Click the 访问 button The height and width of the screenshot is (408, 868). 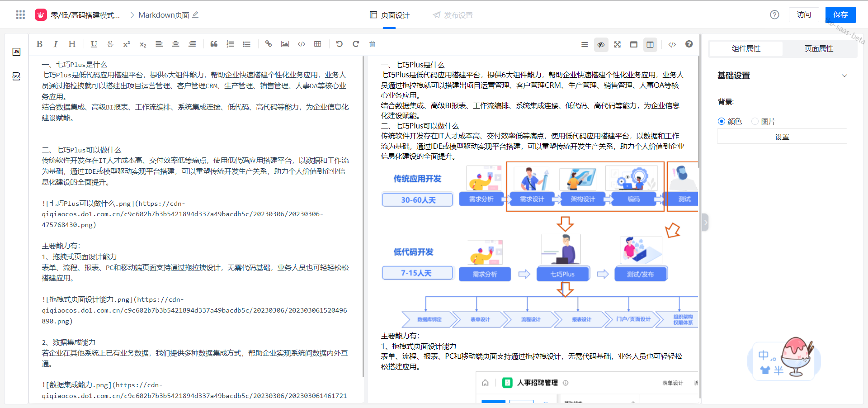pyautogui.click(x=804, y=15)
